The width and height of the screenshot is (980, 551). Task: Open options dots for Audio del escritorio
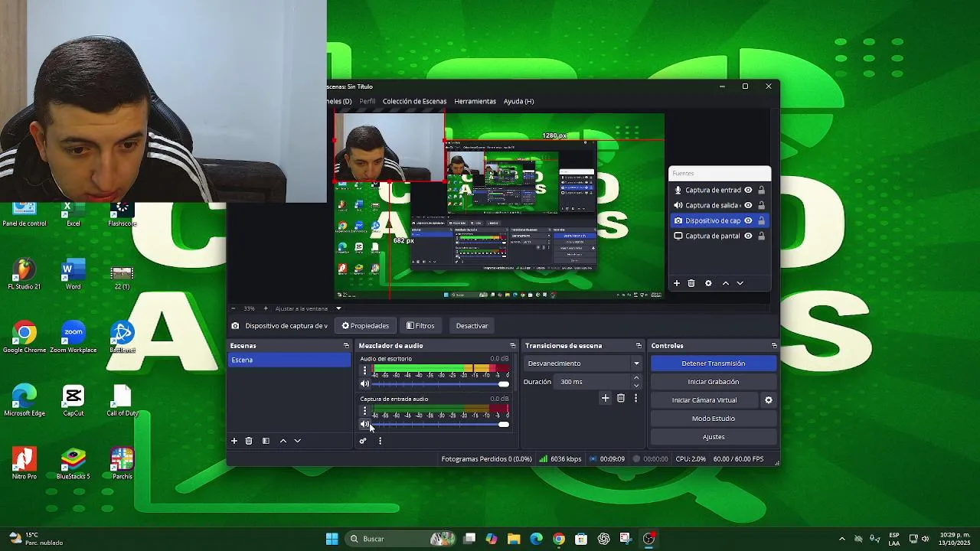(x=364, y=370)
